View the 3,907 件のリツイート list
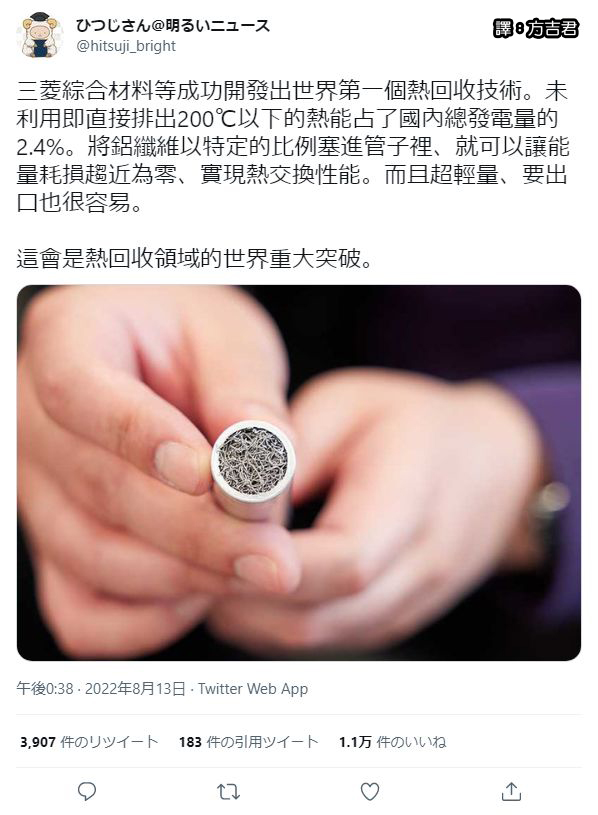This screenshot has height=815, width=598. [89, 742]
